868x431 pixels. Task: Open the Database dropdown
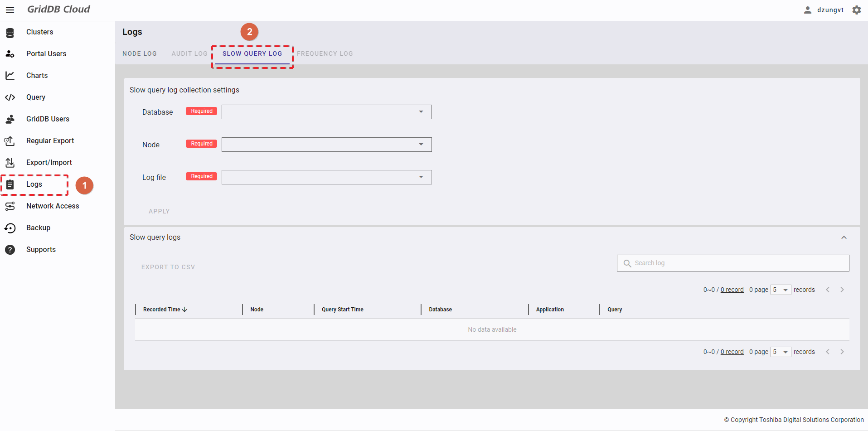point(326,112)
